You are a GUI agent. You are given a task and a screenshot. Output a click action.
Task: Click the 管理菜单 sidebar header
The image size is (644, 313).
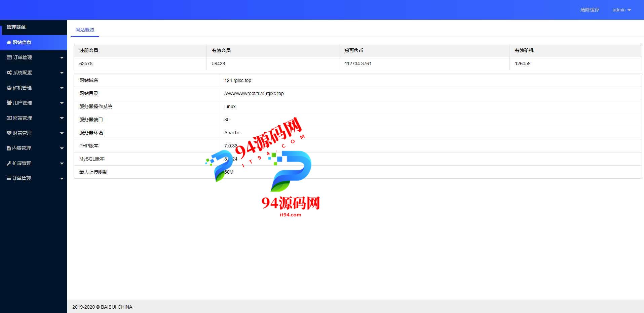pyautogui.click(x=16, y=27)
